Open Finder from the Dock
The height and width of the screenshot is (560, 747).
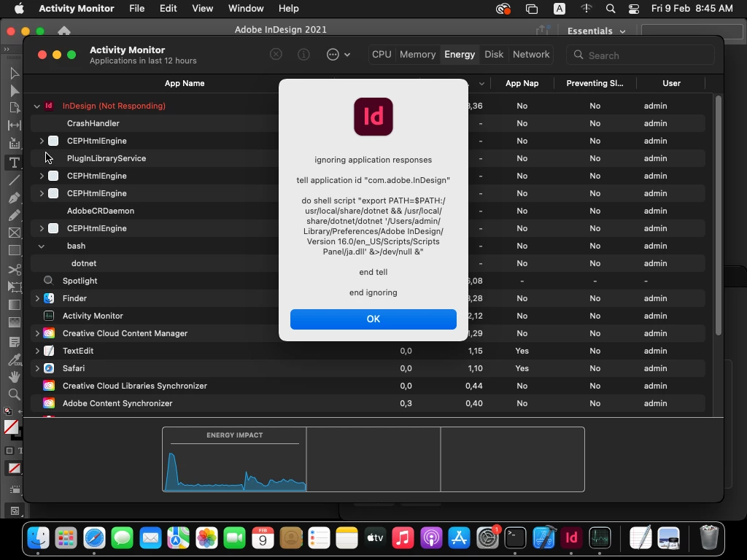pyautogui.click(x=38, y=538)
